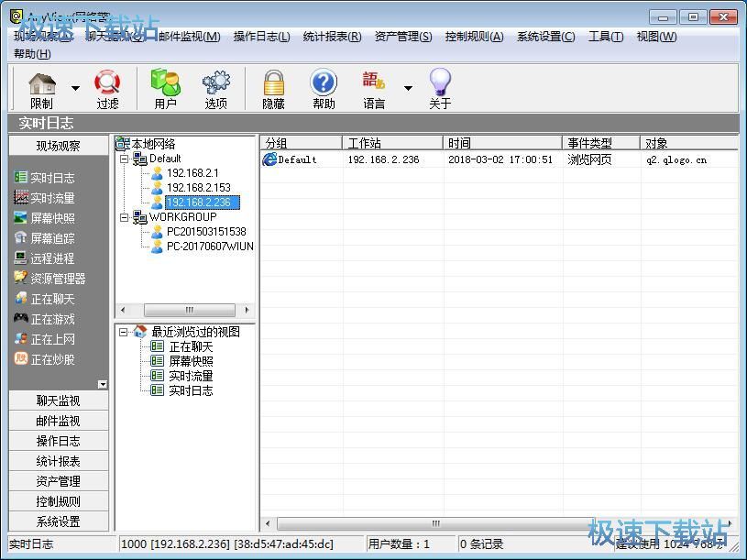The image size is (747, 560).
Task: Select the log row for q2.qlogo.cn
Action: [x=499, y=159]
